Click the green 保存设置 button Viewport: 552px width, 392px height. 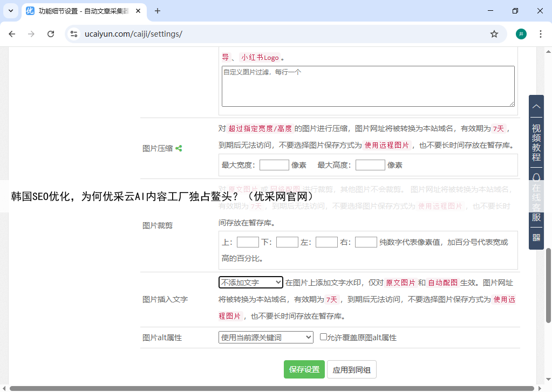point(304,369)
